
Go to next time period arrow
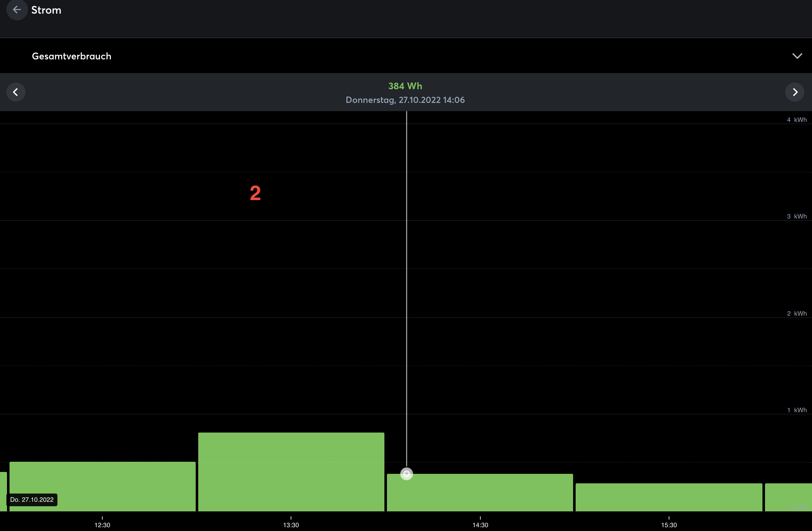[x=795, y=92]
